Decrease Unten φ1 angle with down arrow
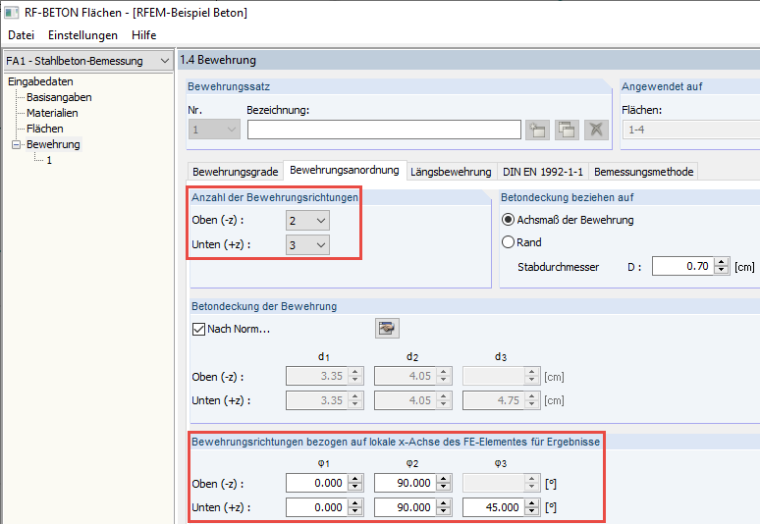This screenshot has height=524, width=760. [x=355, y=511]
